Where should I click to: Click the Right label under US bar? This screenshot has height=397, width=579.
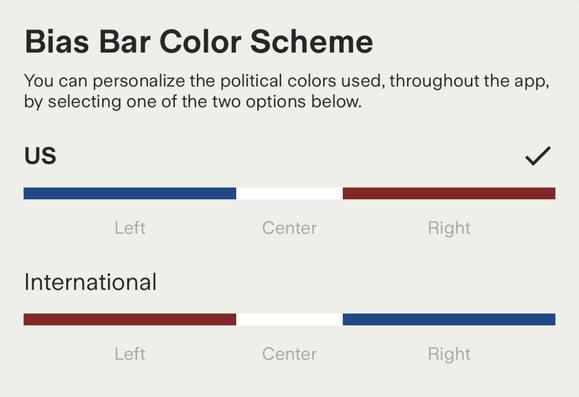[449, 228]
